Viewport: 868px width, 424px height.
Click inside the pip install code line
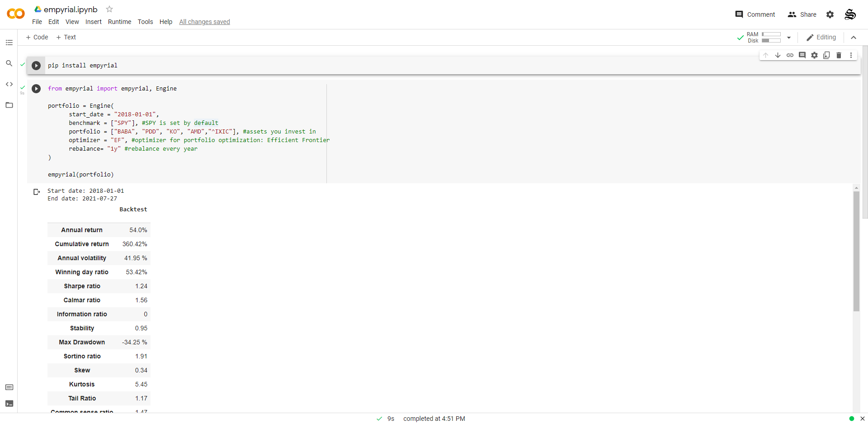pos(83,66)
